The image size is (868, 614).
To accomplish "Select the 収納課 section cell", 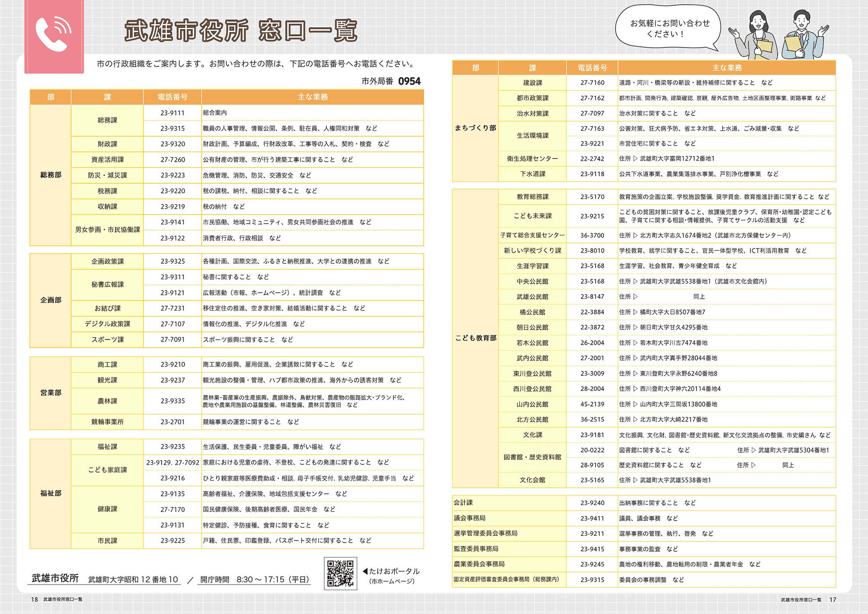I will click(x=107, y=207).
